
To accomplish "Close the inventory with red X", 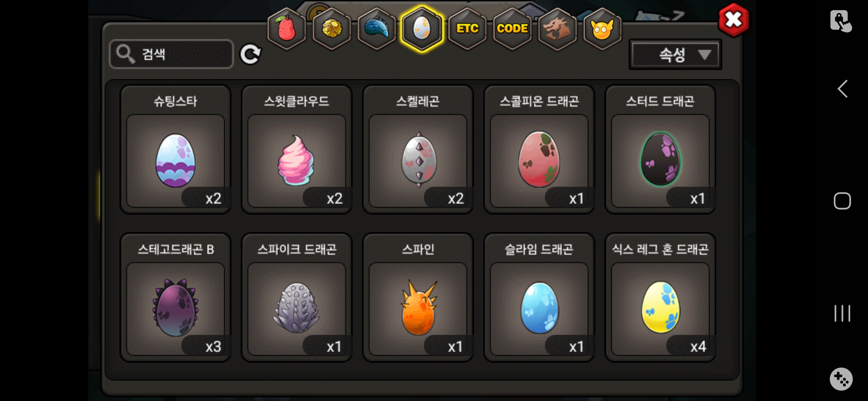I will pos(733,20).
